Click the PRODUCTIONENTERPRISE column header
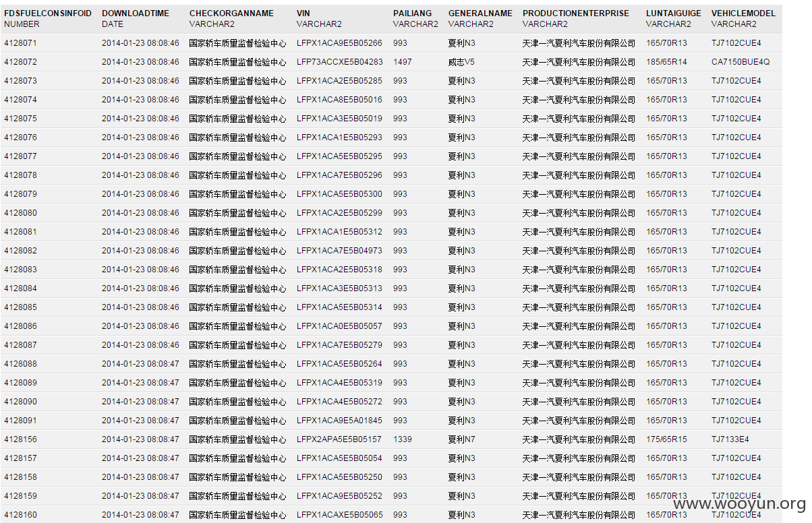 [576, 13]
